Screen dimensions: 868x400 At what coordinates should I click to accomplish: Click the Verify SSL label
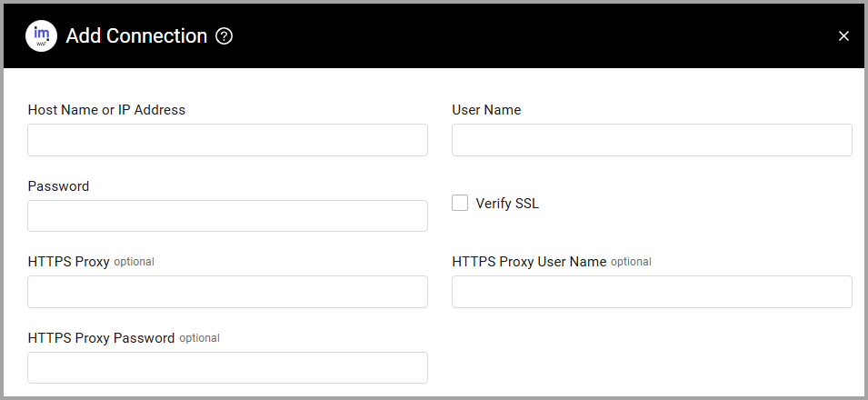(507, 204)
